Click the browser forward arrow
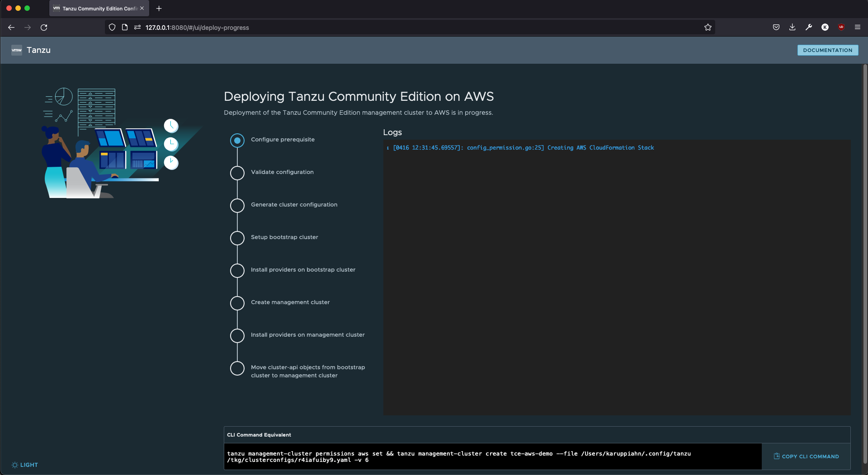The image size is (868, 475). pos(28,28)
